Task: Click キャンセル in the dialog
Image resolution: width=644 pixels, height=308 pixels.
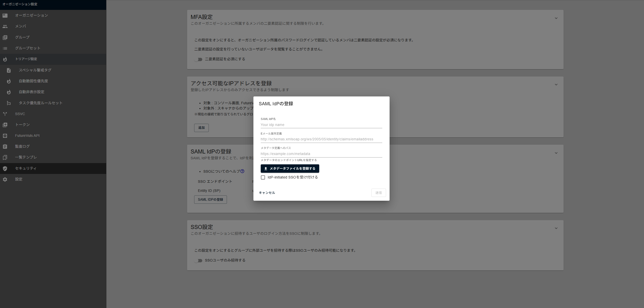Action: click(x=267, y=193)
